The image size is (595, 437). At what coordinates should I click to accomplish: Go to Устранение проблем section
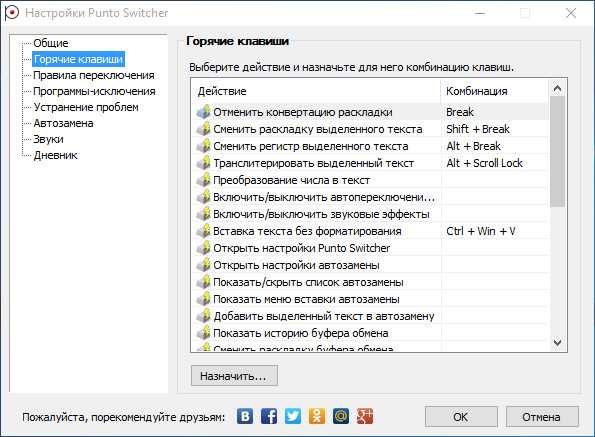coord(86,107)
